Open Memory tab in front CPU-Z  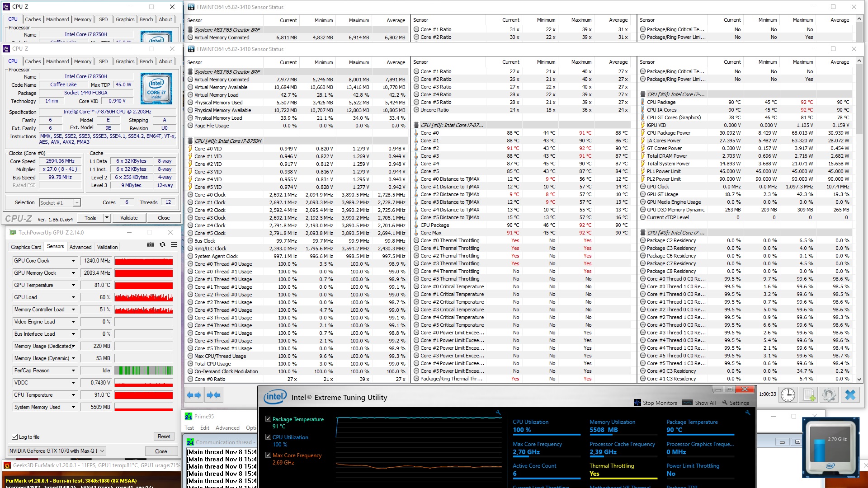83,61
